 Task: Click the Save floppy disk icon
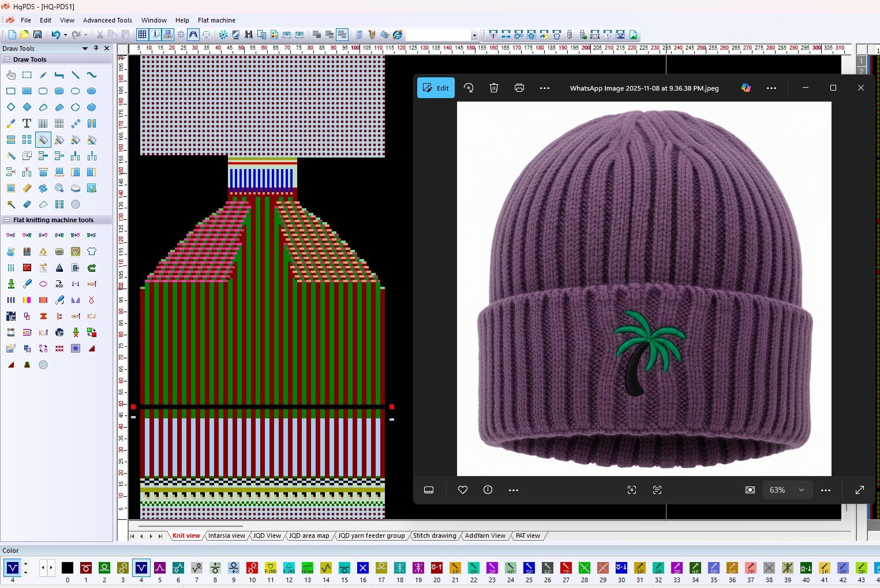click(38, 35)
